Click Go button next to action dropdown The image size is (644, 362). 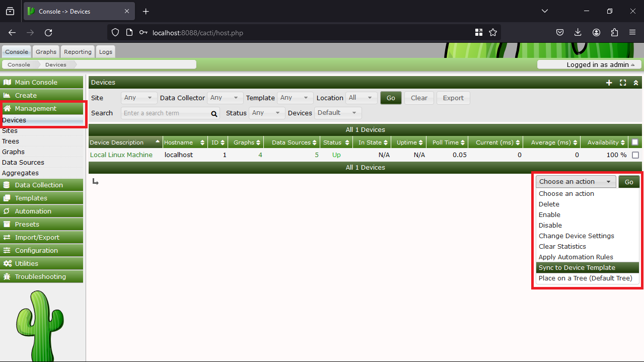point(629,182)
